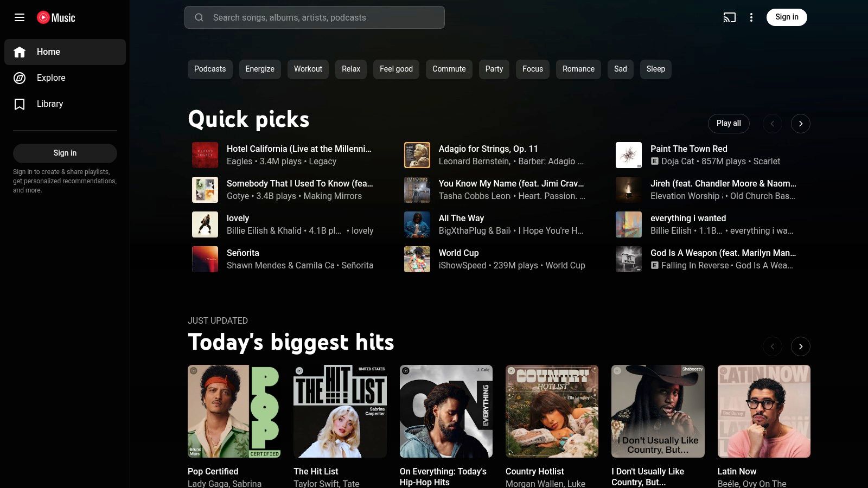The width and height of the screenshot is (868, 488).
Task: Enable the Sleep filter chip
Action: click(x=655, y=69)
